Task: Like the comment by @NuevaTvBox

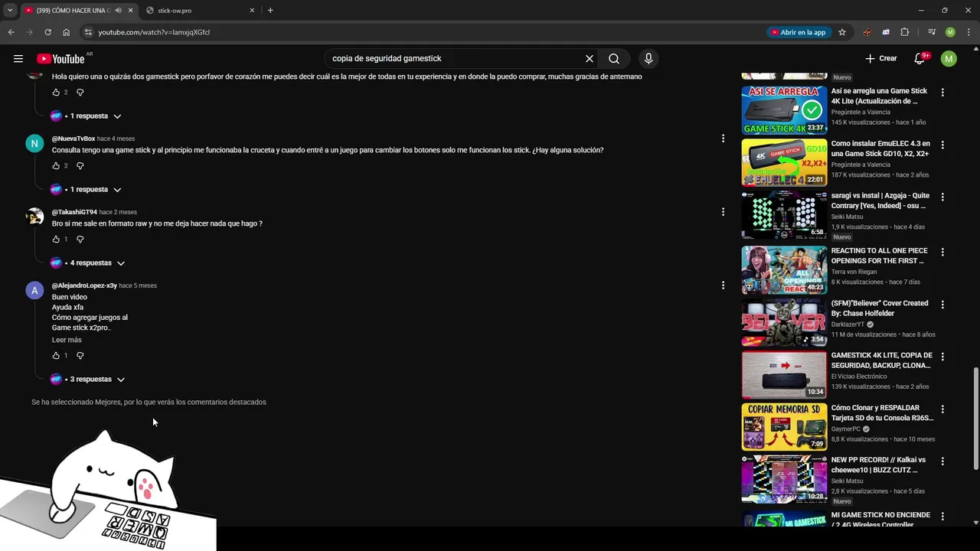Action: point(56,166)
